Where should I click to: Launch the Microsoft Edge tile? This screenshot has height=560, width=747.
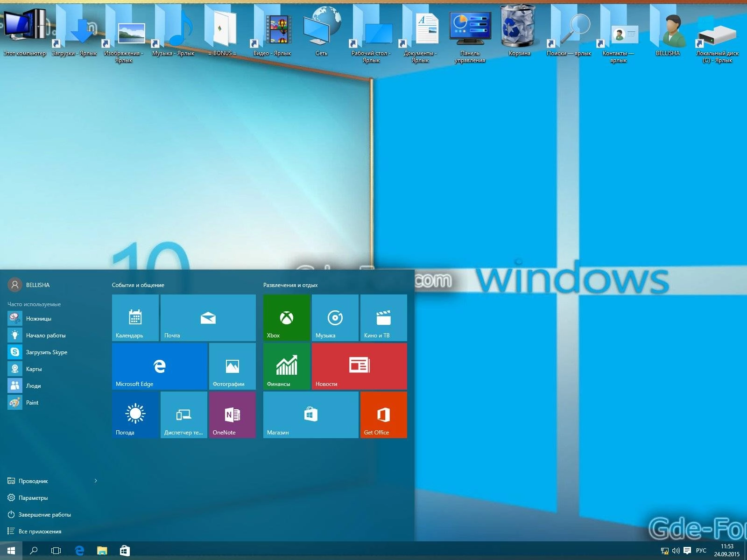(160, 366)
